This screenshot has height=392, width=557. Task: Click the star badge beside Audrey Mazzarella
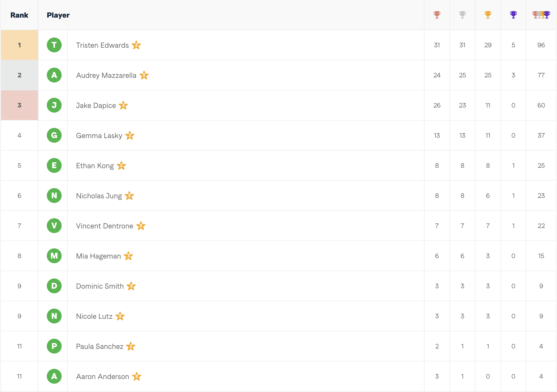tap(144, 75)
